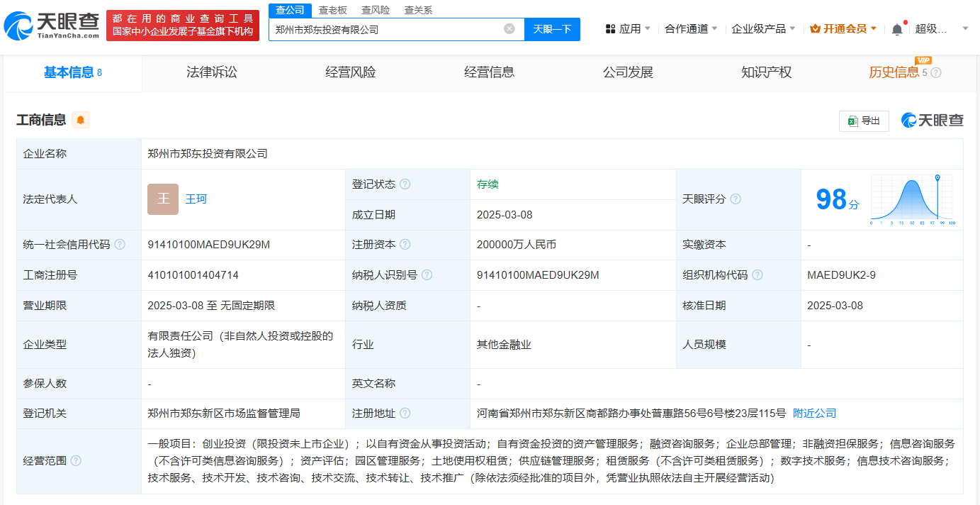Click help icon next to 历史信息 tab
The width and height of the screenshot is (980, 505).
[936, 72]
